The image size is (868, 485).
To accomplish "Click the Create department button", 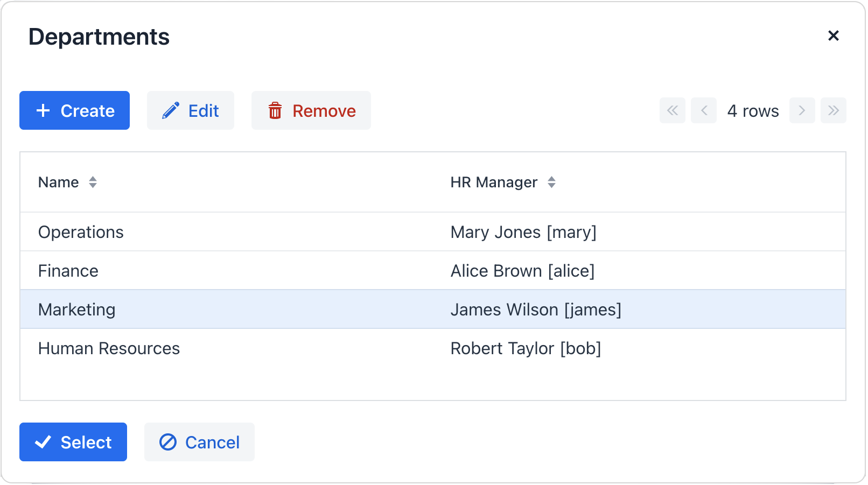I will (x=74, y=110).
